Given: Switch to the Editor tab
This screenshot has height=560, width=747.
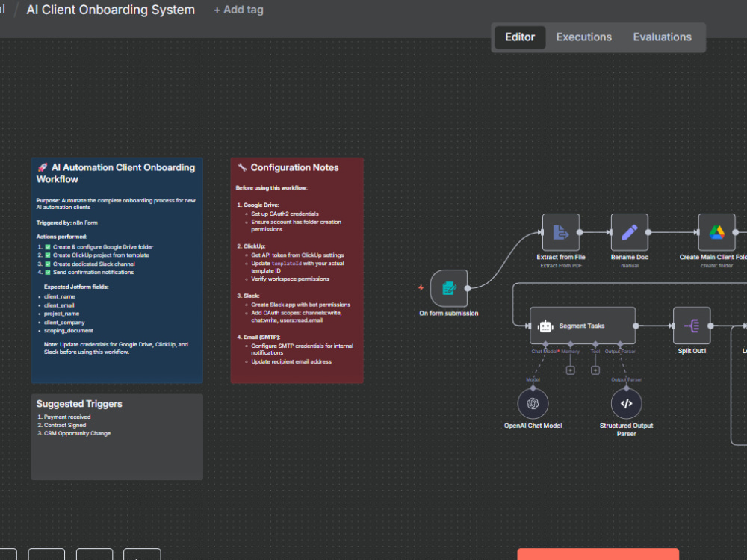Looking at the screenshot, I should tap(520, 37).
